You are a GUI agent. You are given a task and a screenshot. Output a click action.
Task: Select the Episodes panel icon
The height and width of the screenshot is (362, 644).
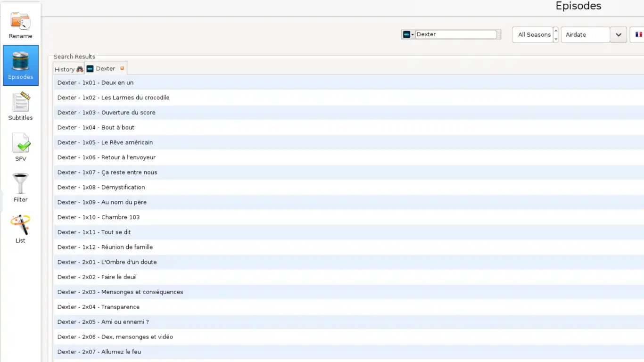20,66
